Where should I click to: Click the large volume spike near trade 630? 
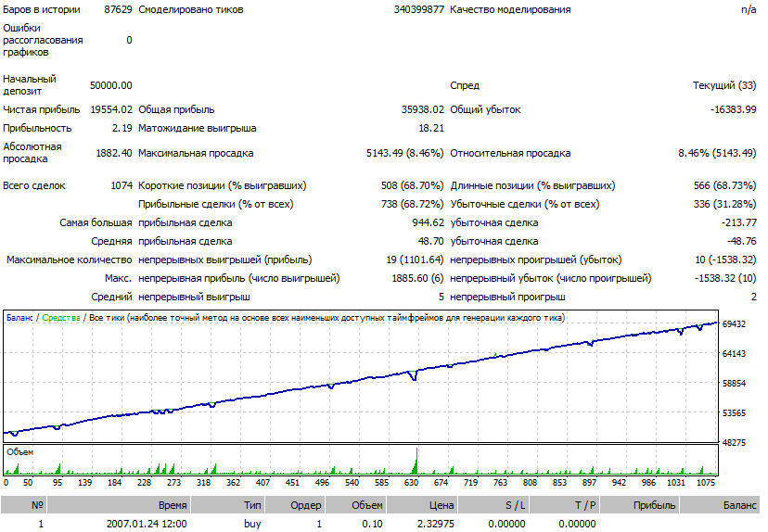(416, 461)
